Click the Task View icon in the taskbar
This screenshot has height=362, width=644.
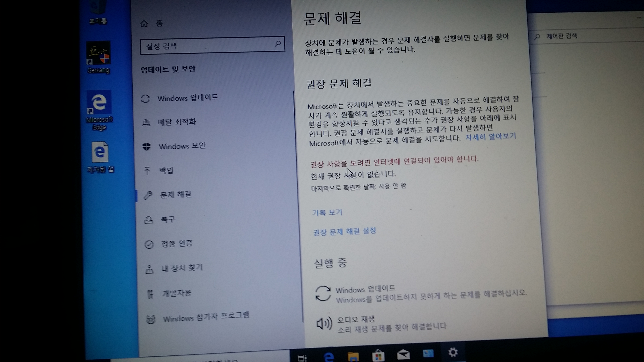click(302, 358)
